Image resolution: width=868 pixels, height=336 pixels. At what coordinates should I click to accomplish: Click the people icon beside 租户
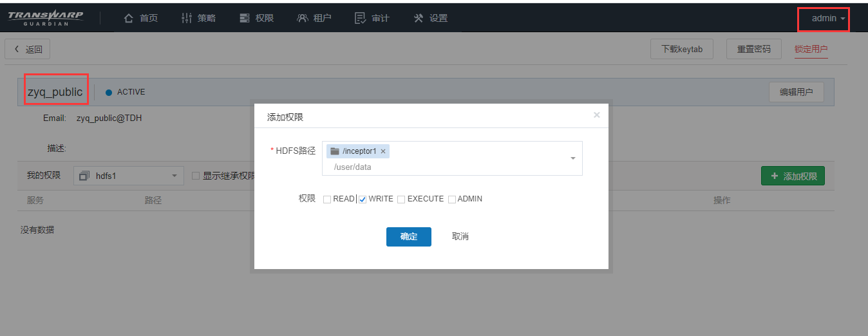(x=303, y=18)
